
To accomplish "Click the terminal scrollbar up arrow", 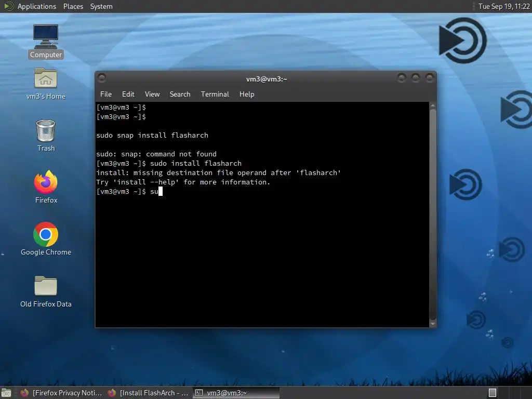I will [x=433, y=105].
